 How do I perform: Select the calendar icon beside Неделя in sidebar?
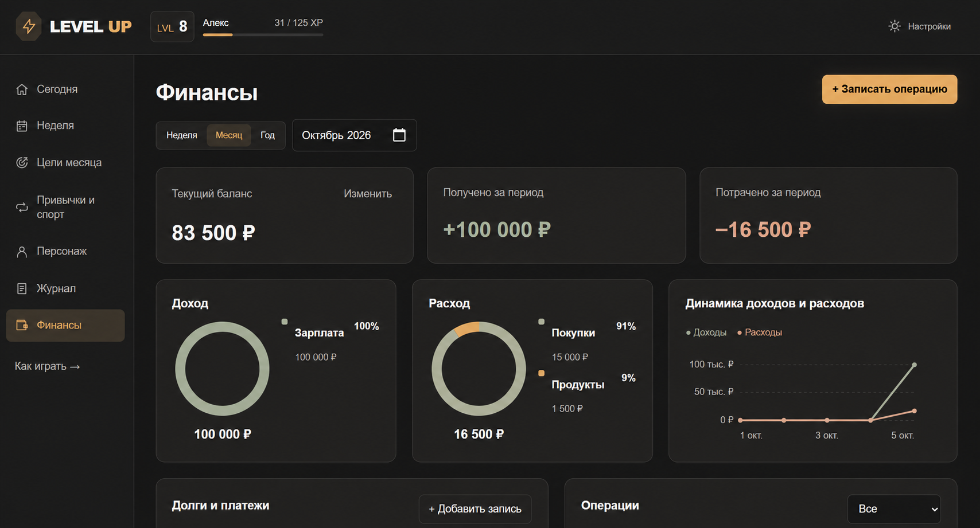click(x=22, y=126)
